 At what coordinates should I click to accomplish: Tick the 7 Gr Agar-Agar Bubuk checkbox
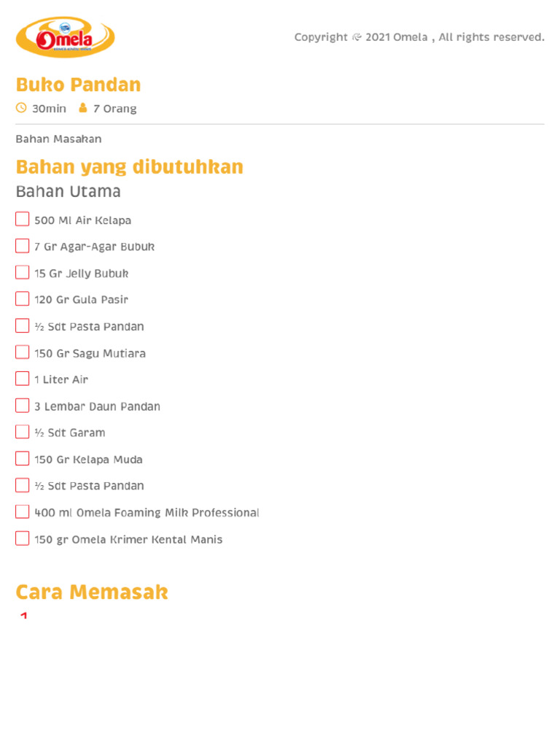click(23, 246)
